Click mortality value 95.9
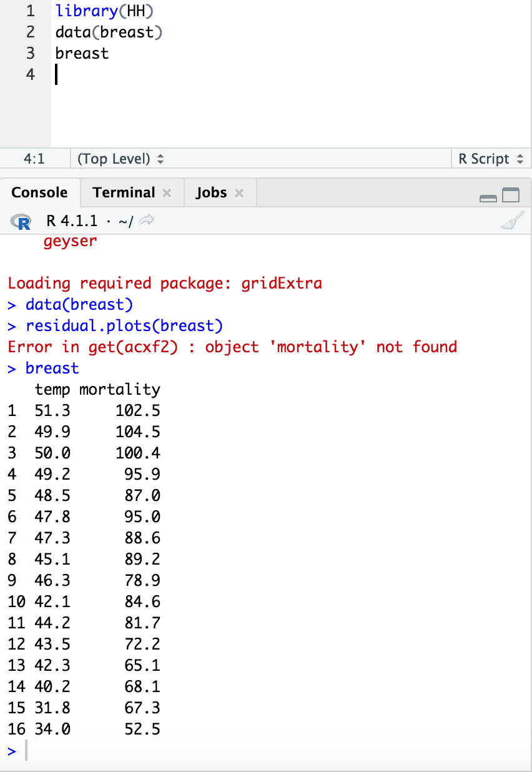Viewport: 532px width, 772px height. pyautogui.click(x=142, y=474)
